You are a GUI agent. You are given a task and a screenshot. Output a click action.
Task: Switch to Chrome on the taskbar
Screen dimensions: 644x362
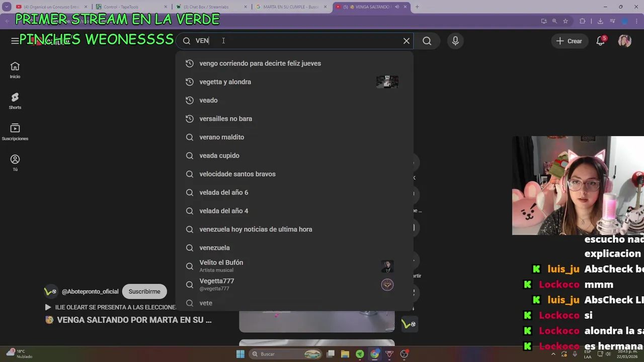[374, 354]
